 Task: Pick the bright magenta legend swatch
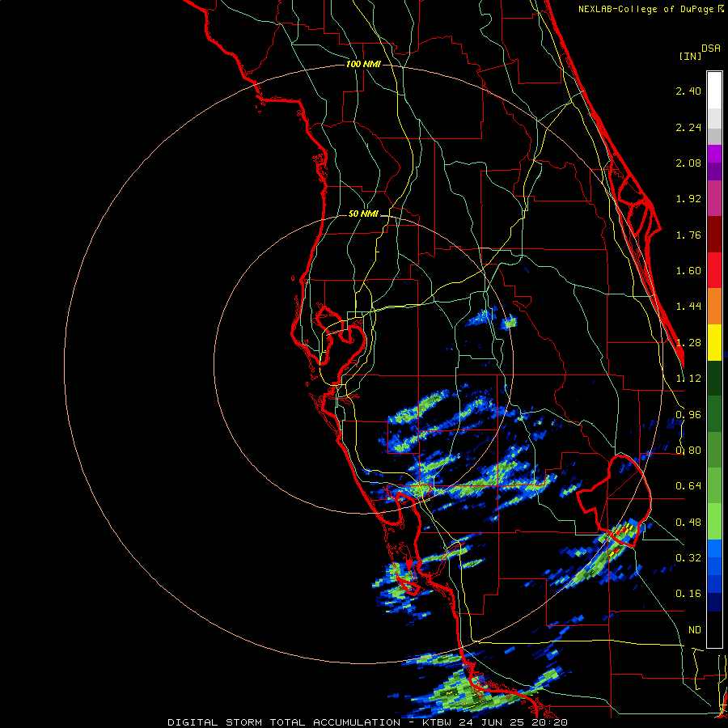(714, 154)
